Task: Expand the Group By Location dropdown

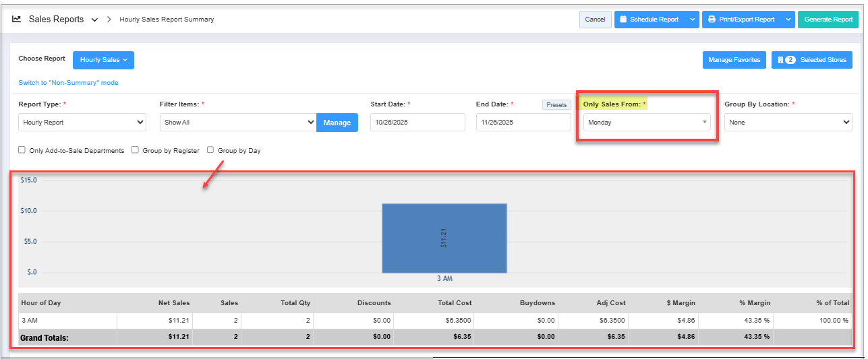Action: click(x=788, y=123)
